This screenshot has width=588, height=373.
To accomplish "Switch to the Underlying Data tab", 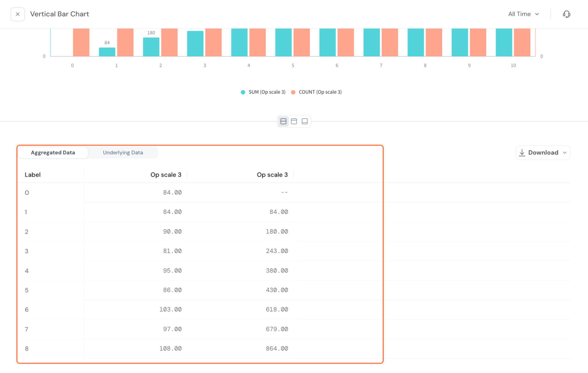I will 123,153.
